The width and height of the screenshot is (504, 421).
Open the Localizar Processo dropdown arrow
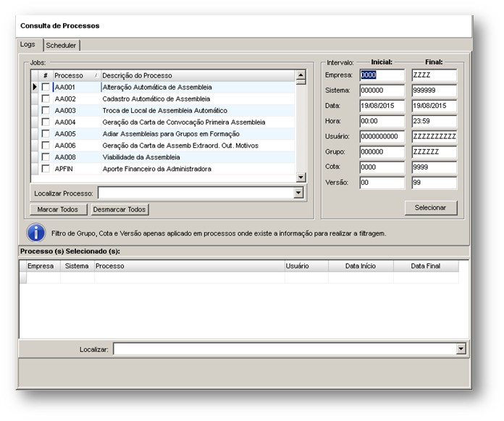click(x=298, y=193)
